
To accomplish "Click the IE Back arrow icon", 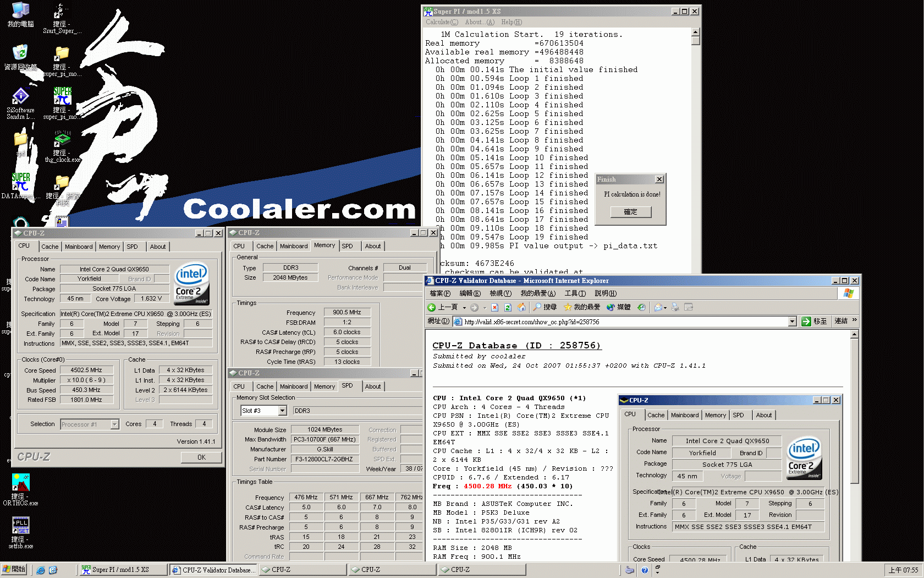I will (x=432, y=307).
